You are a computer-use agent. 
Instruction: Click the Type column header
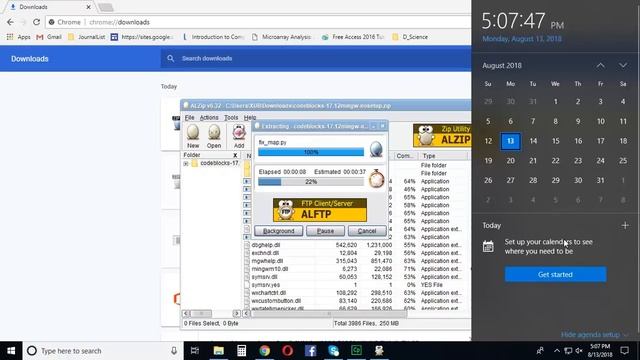coord(443,156)
